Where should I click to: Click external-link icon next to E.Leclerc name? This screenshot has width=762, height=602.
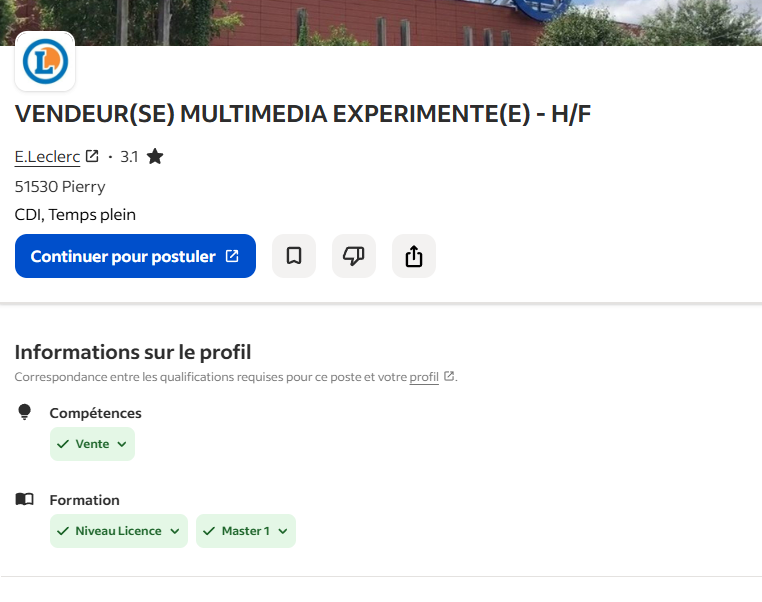(x=92, y=156)
